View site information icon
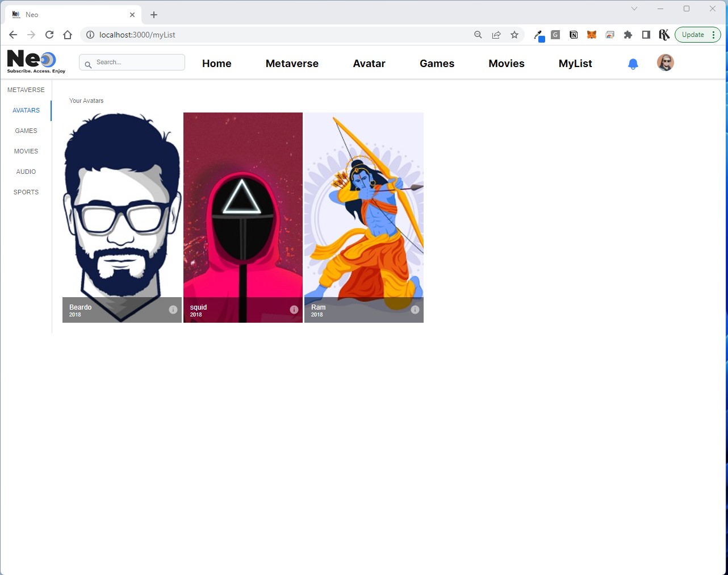The image size is (728, 575). [x=90, y=35]
